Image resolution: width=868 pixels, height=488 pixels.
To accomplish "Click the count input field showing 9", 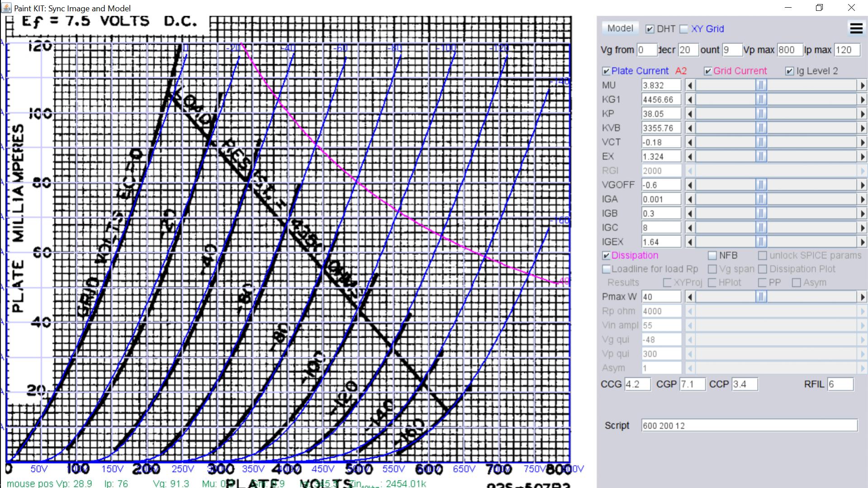I will [732, 50].
